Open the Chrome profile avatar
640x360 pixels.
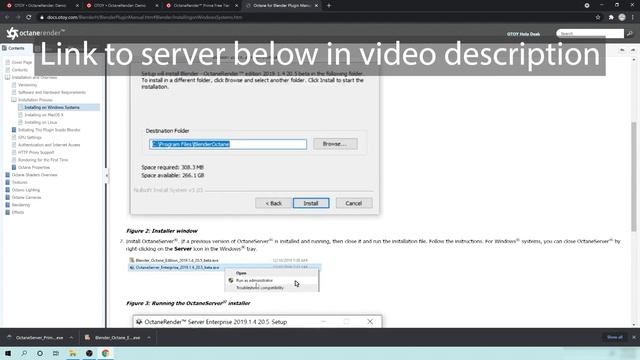point(622,17)
